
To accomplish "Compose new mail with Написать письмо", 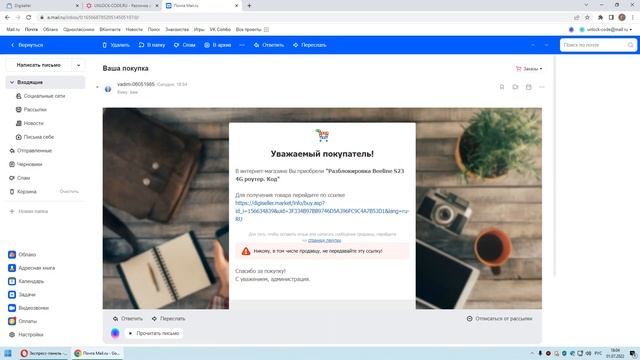I will 38,65.
